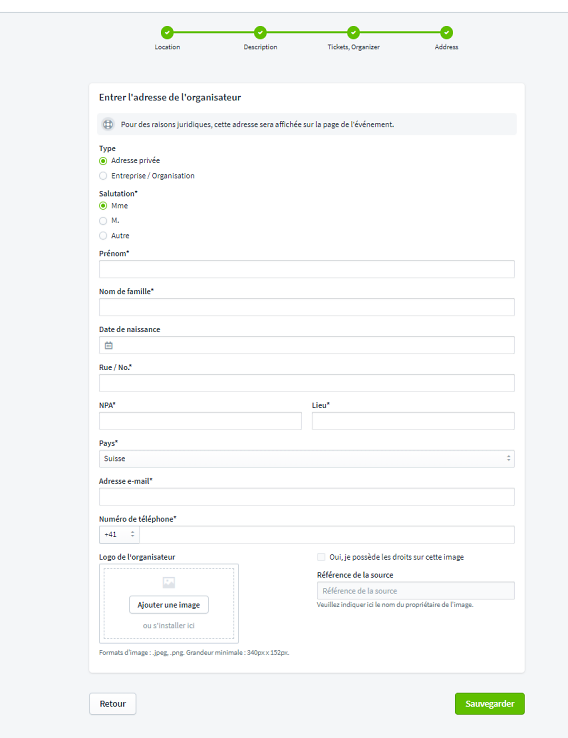Select the Adresse privée radio option

[103, 161]
